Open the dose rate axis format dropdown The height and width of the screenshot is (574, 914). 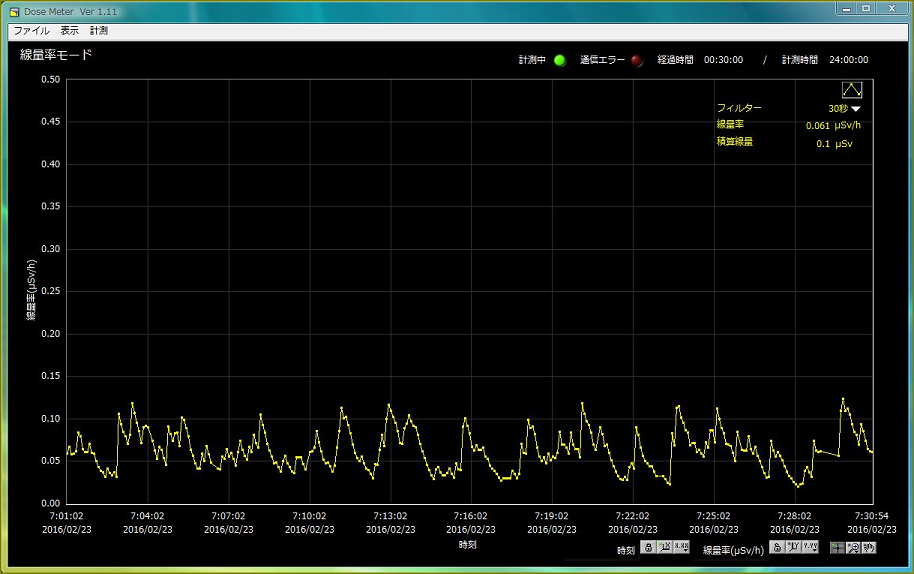[x=811, y=548]
